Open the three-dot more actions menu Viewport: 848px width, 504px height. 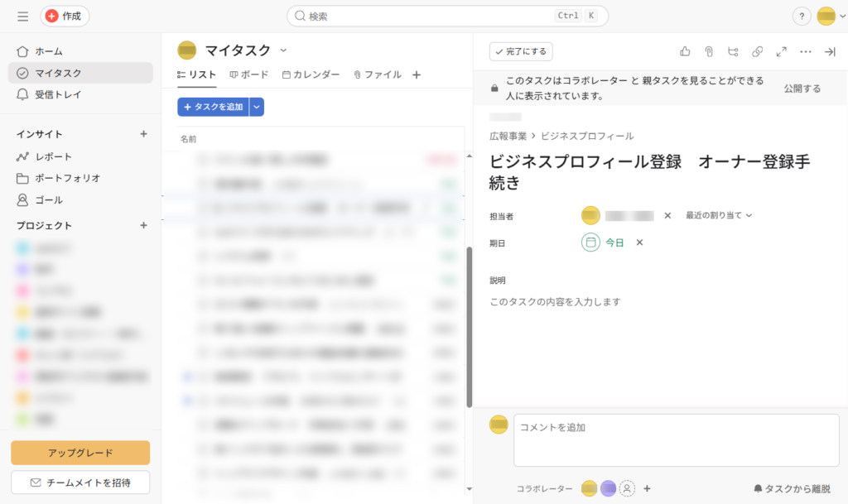pyautogui.click(x=806, y=51)
